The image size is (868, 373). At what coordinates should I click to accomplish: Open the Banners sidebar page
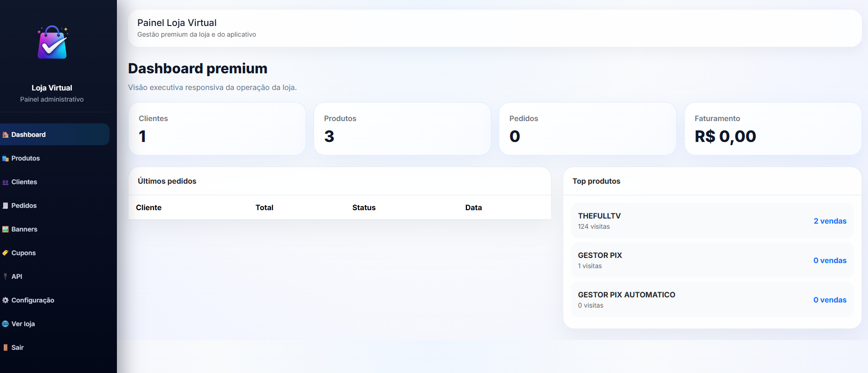click(25, 229)
